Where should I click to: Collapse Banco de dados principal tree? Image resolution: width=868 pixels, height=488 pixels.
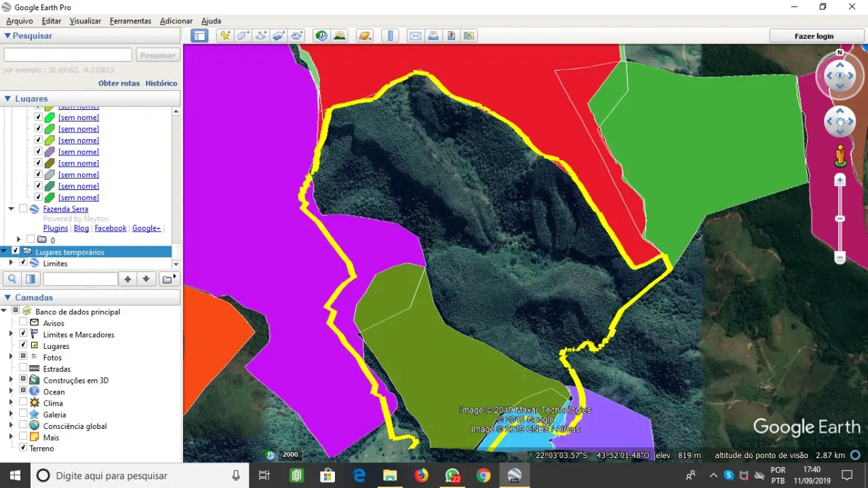(5, 312)
